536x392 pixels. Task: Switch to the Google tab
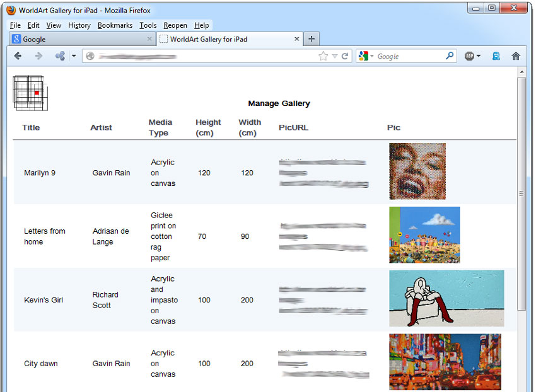point(82,39)
